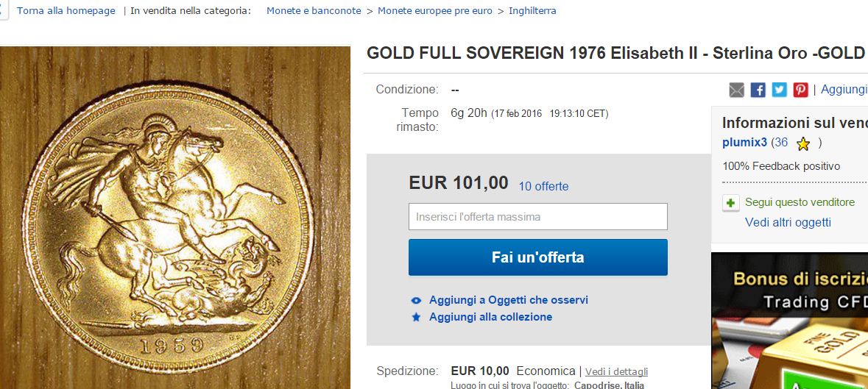Share listing on Twitter
Image resolution: width=868 pixels, height=389 pixels.
(x=780, y=90)
